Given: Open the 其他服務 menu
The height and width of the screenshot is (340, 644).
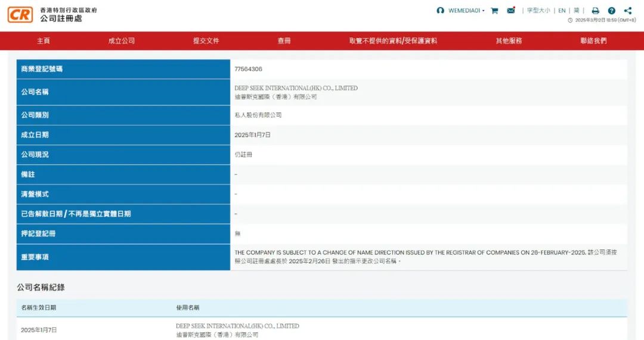Looking at the screenshot, I should pos(509,40).
